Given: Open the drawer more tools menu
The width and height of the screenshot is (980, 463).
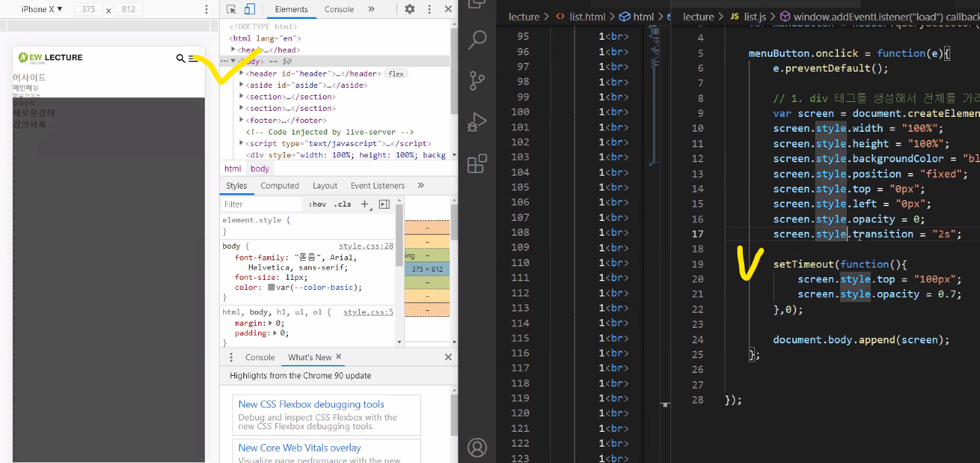Looking at the screenshot, I should point(231,358).
